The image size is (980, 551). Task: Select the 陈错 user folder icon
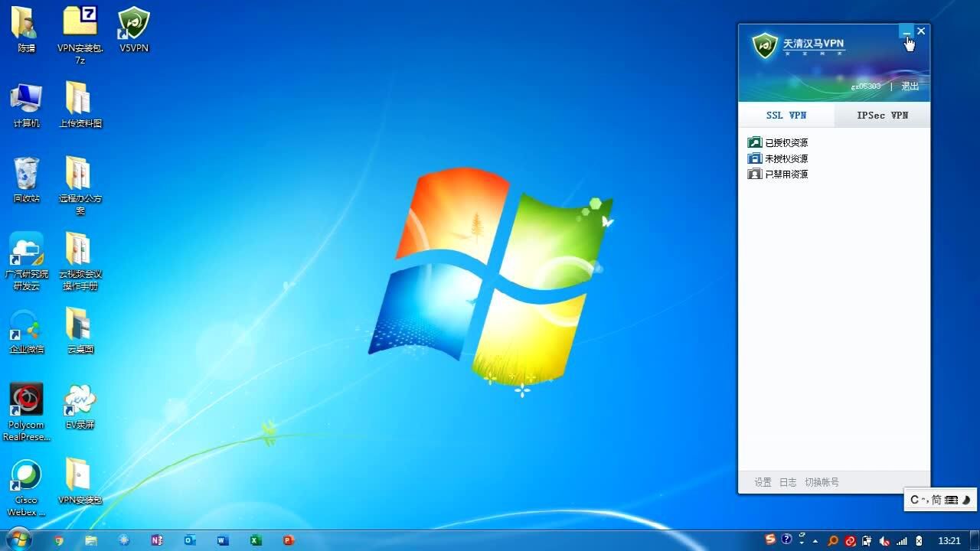(x=27, y=30)
